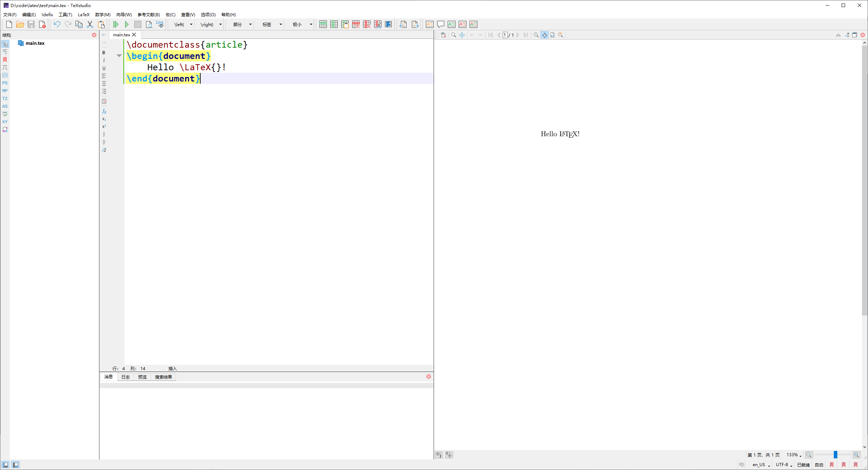
Task: Paste from clipboard with the Paste icon
Action: [101, 24]
